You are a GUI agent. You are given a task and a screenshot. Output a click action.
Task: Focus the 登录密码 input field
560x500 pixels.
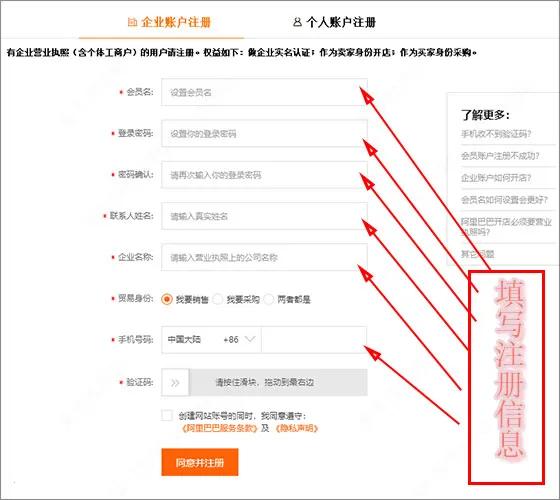(x=264, y=134)
